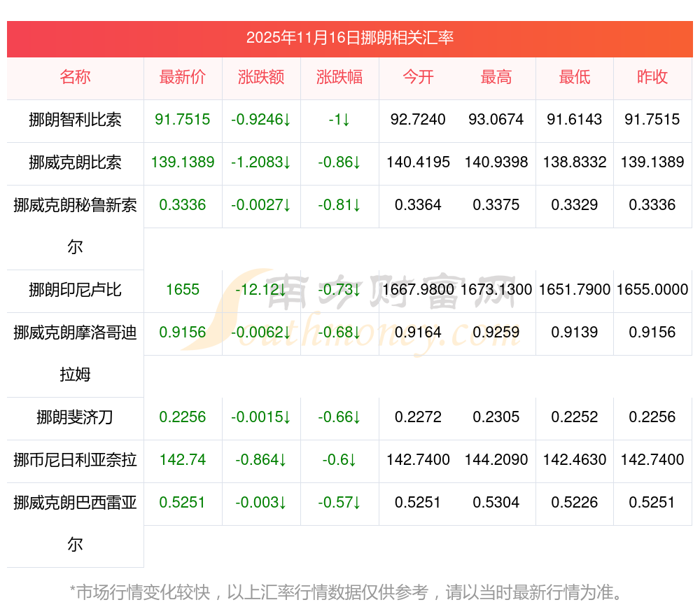
Task: Click the 名称 column header
Action: [75, 77]
